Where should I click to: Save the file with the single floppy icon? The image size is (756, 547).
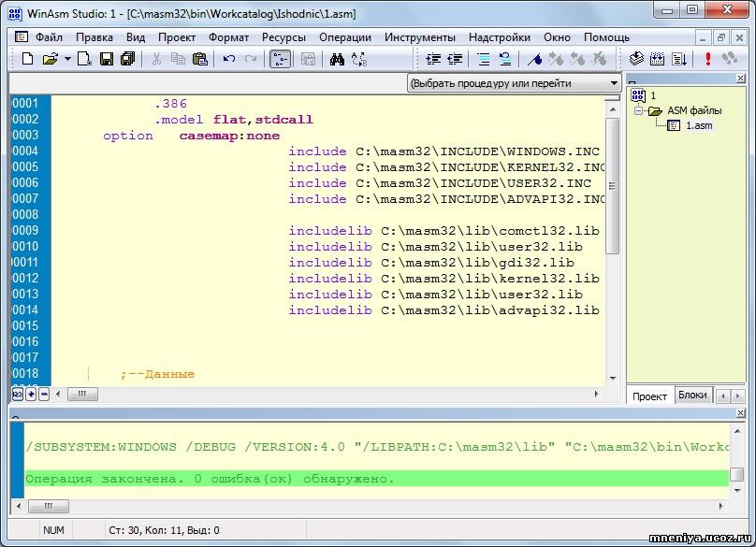pyautogui.click(x=106, y=59)
